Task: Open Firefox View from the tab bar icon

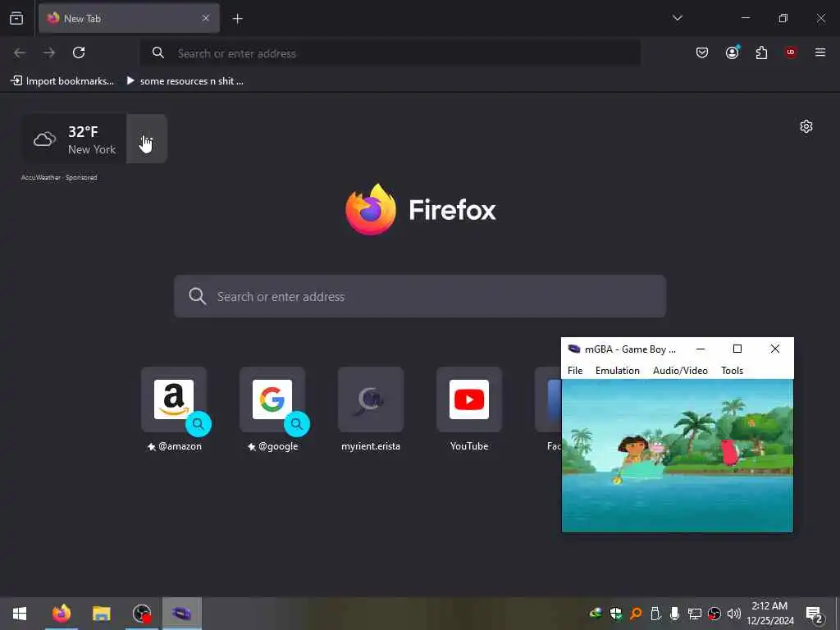Action: 16,18
